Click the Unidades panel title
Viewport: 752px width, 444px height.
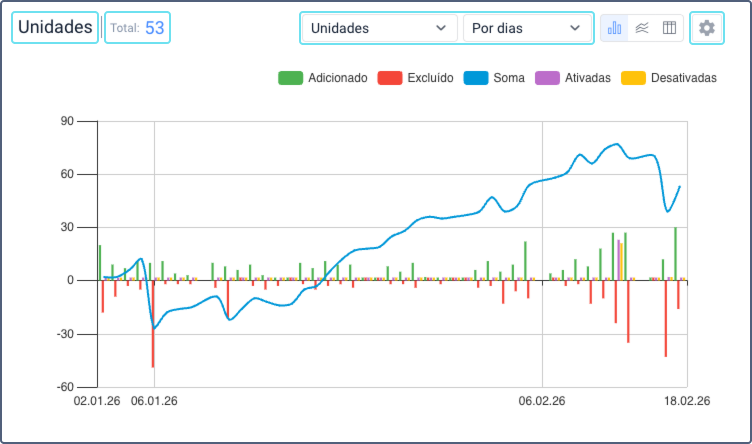[55, 28]
